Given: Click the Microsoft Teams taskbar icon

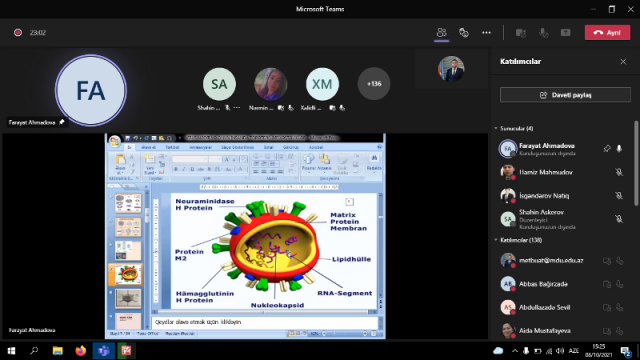Looking at the screenshot, I should click(103, 351).
